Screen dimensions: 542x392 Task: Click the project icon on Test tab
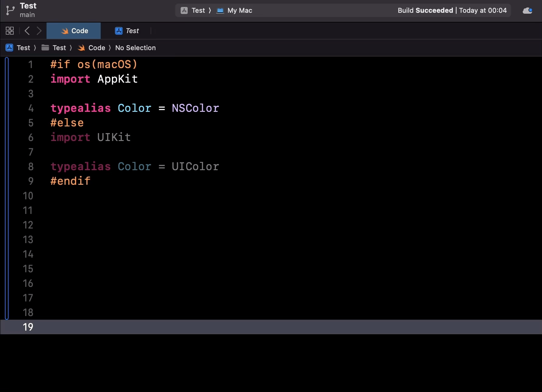119,31
